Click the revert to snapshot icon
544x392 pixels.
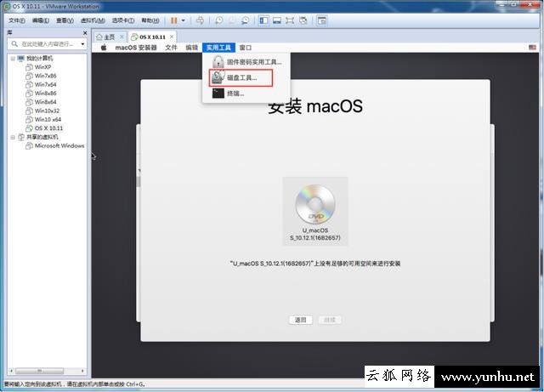click(x=232, y=20)
